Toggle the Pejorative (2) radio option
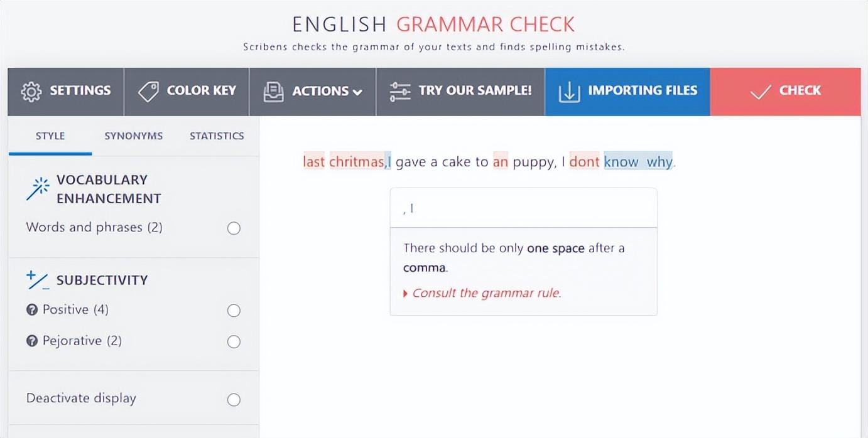868x438 pixels. [x=234, y=342]
